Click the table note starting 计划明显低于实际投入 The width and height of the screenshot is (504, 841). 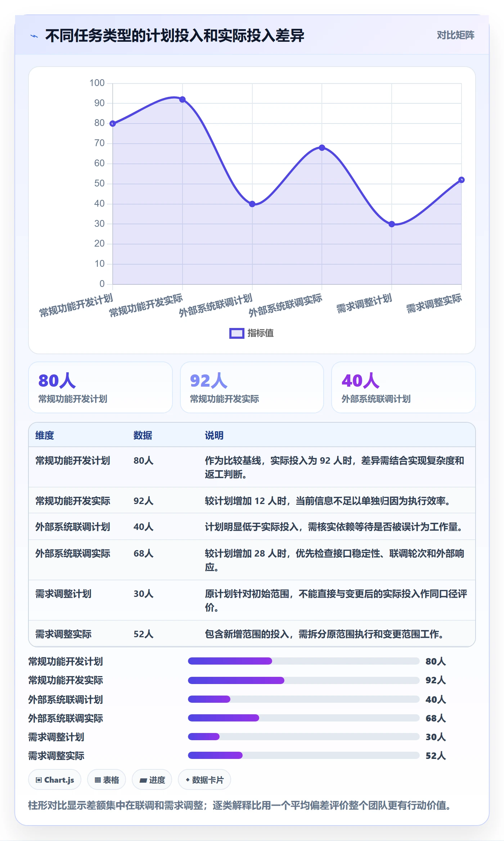[x=334, y=527]
